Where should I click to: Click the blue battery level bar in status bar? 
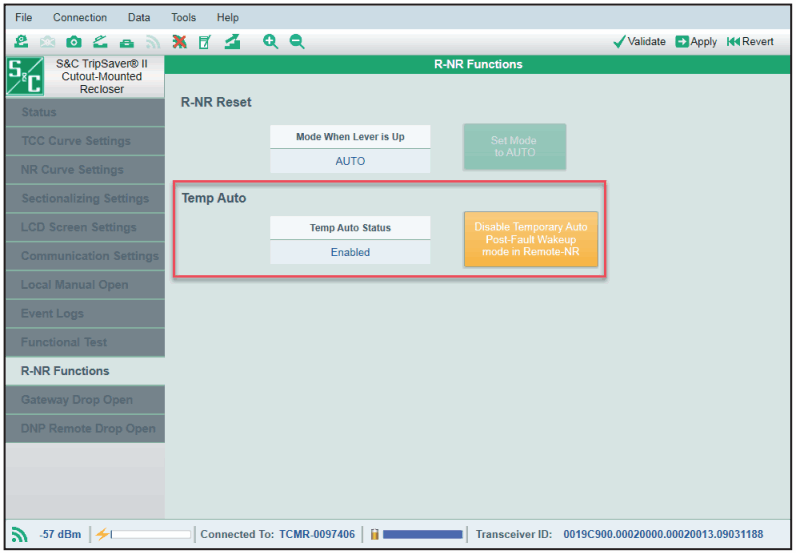pyautogui.click(x=422, y=534)
